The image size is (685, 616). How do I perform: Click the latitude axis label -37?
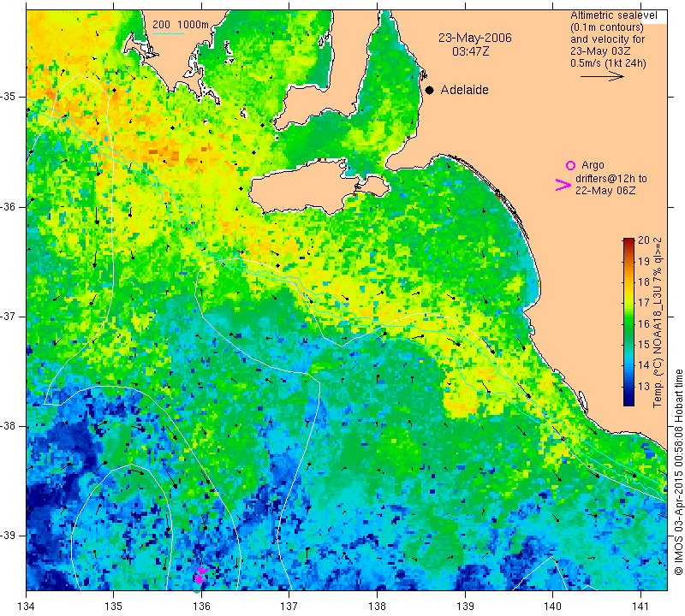coord(9,316)
